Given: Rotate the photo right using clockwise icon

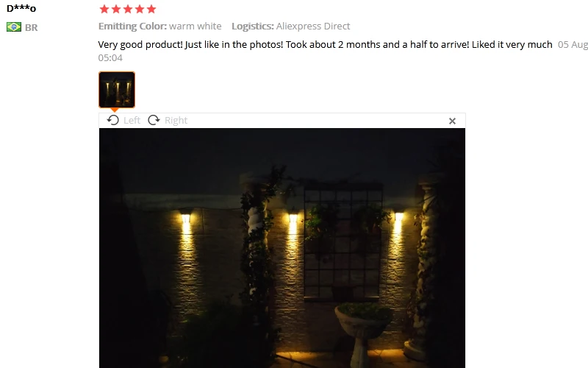Looking at the screenshot, I should (154, 120).
